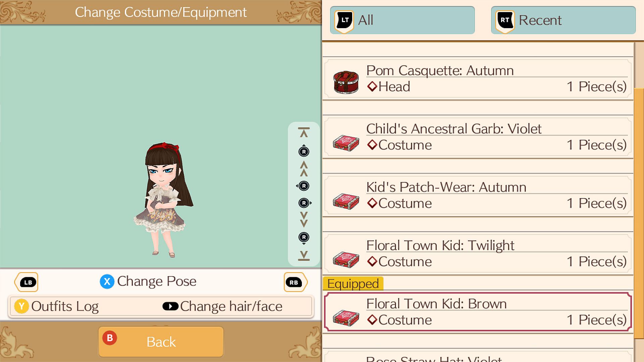Click Change Pose button
Screen dimensions: 644x362
(148, 281)
